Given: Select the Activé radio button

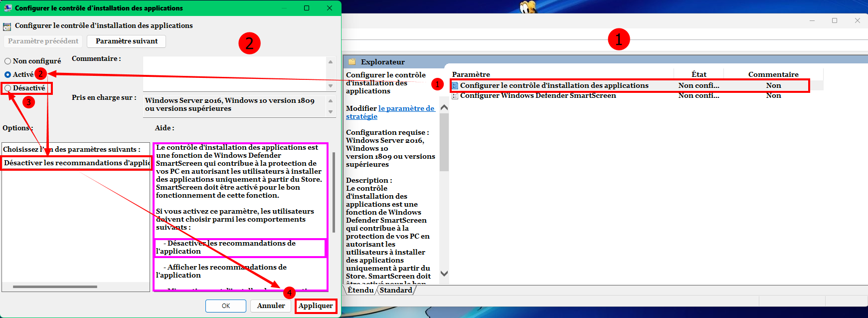Looking at the screenshot, I should (x=7, y=74).
